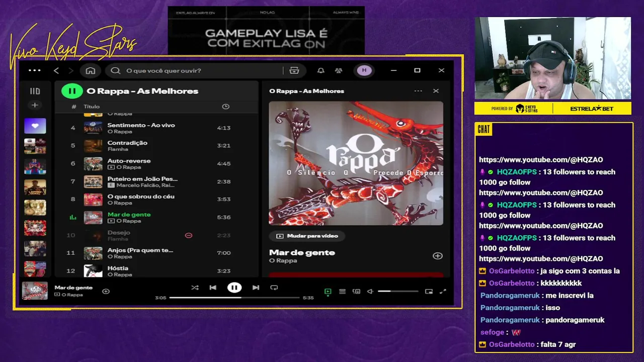Open the H profile avatar menu

click(364, 70)
